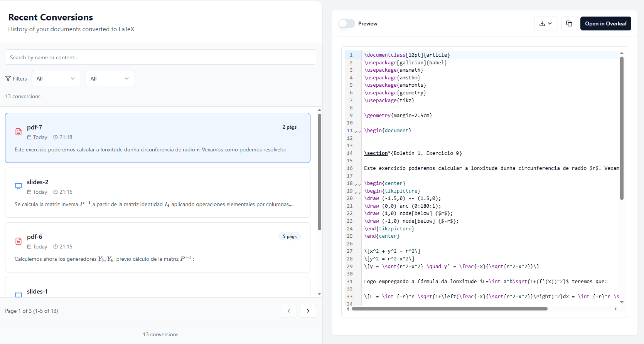Go to the next page of conversions

308,311
